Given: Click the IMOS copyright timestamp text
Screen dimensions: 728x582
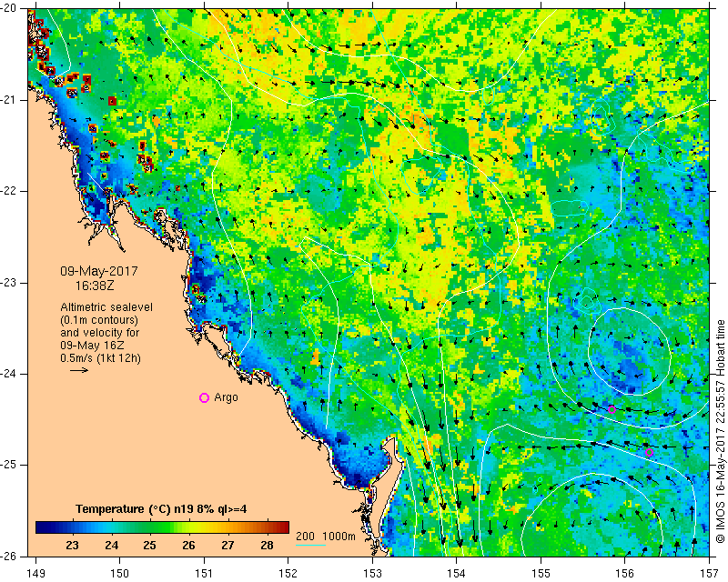Looking at the screenshot, I should (720, 431).
